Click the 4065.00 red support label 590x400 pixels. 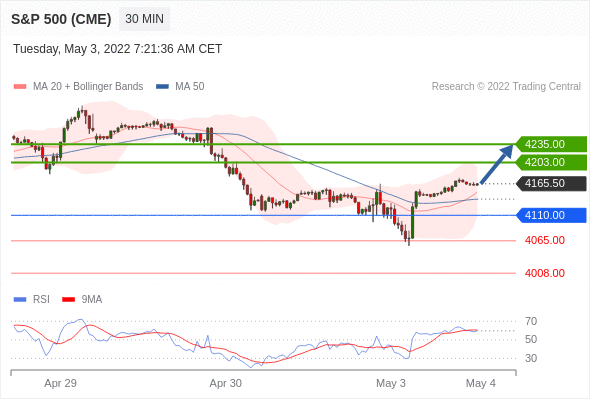point(544,240)
